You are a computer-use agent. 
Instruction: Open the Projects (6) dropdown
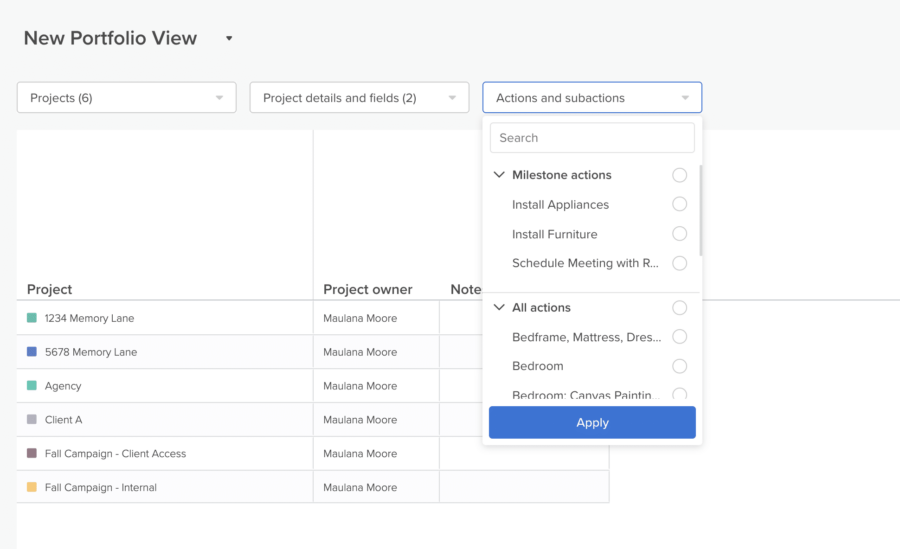(126, 98)
